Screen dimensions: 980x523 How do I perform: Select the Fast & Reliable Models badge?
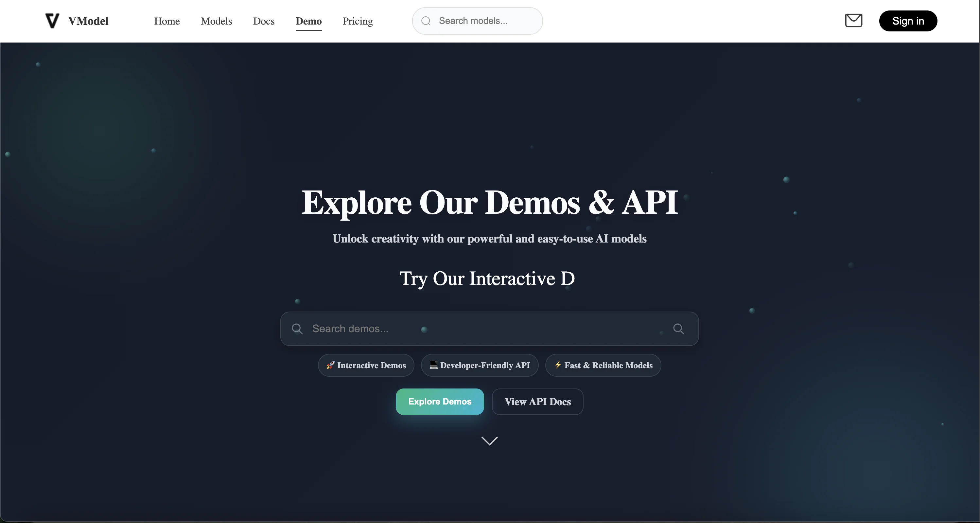pos(603,366)
